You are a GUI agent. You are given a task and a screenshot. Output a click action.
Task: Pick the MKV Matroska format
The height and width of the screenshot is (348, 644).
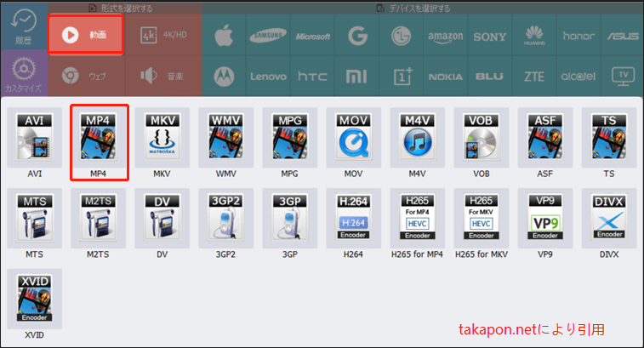[162, 138]
